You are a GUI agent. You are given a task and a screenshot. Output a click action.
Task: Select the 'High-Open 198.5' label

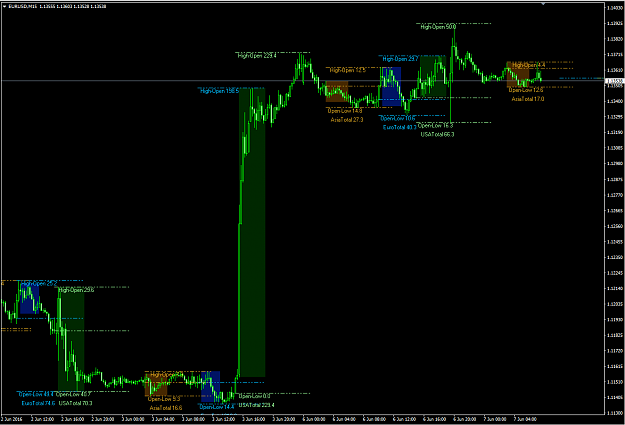tap(220, 91)
